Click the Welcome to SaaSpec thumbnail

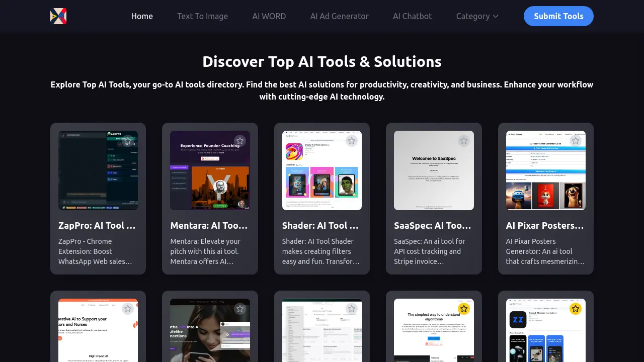click(x=434, y=170)
